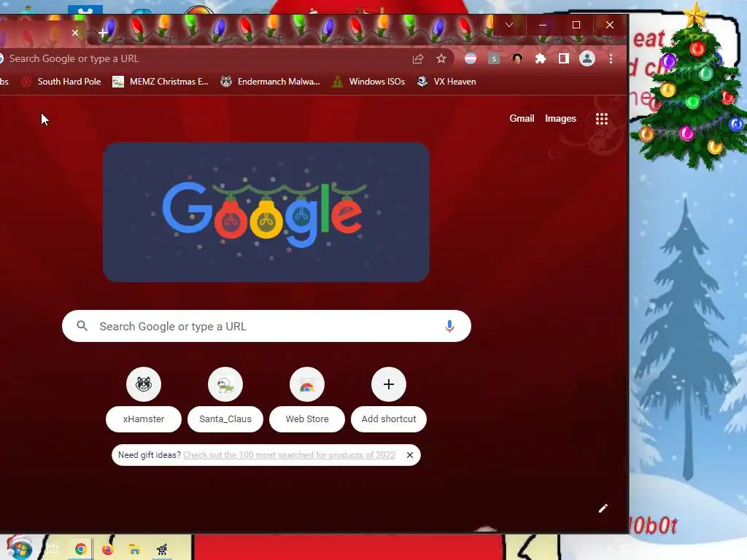
Task: Click the Google search box
Action: click(266, 326)
